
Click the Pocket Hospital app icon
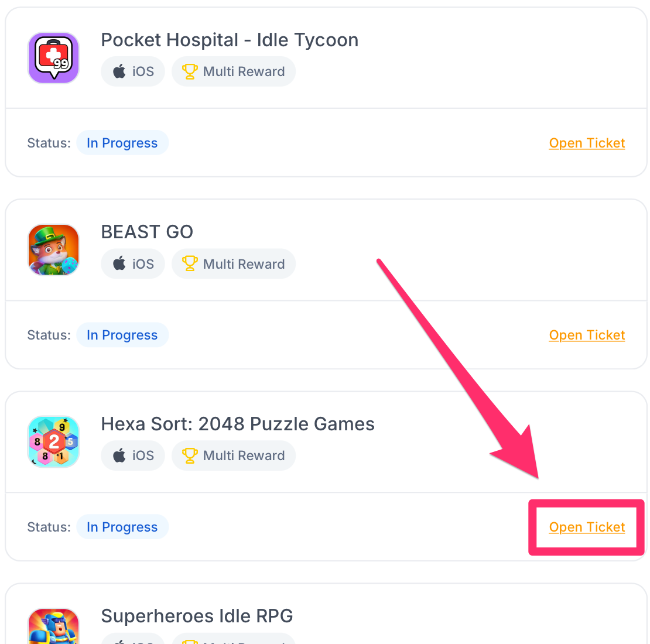click(x=53, y=58)
